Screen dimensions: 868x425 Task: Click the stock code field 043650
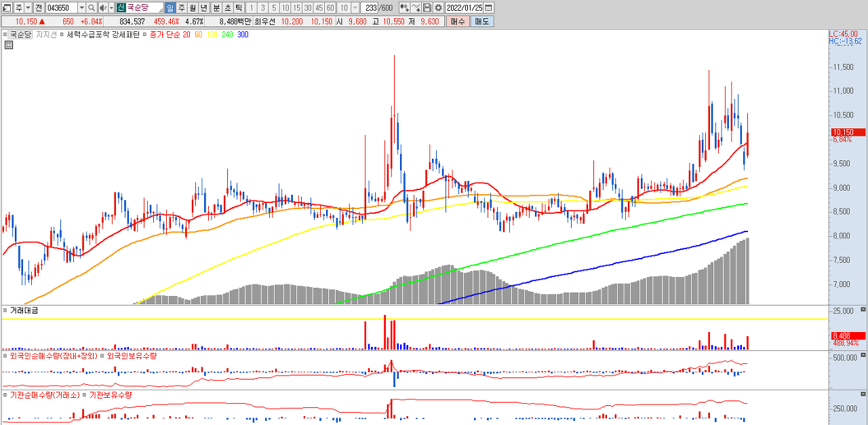tap(61, 7)
